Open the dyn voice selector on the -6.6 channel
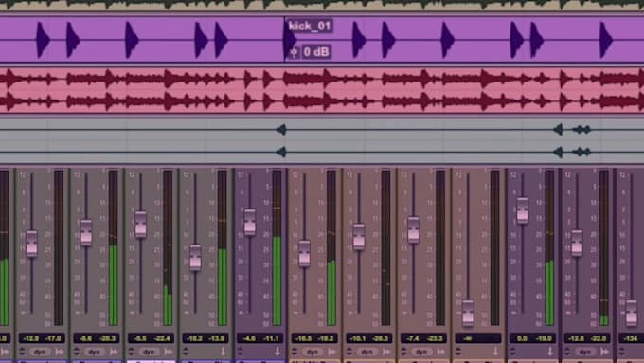The height and width of the screenshot is (363, 644). point(94,353)
